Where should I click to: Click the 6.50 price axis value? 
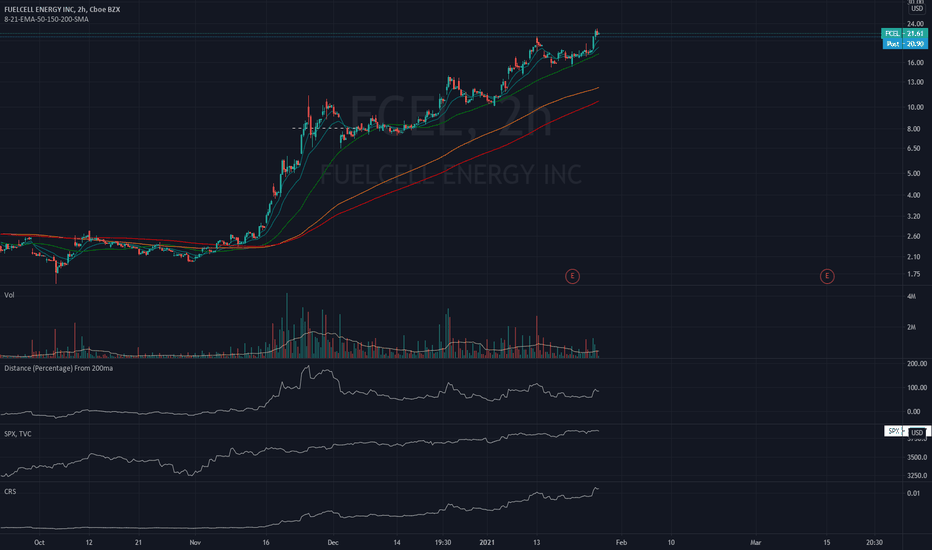915,149
